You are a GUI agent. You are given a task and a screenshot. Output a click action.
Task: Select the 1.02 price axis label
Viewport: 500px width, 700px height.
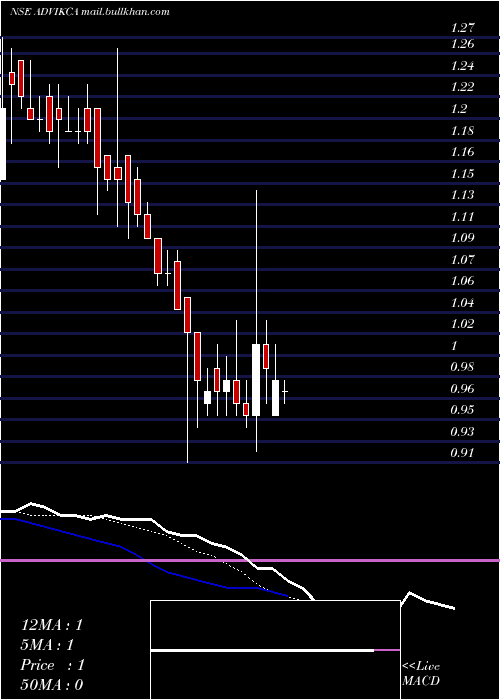point(463,323)
